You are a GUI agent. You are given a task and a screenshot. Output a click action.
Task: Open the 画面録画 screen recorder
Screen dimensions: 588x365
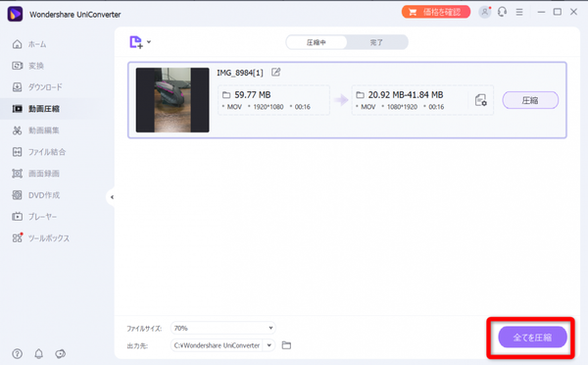tap(35, 174)
